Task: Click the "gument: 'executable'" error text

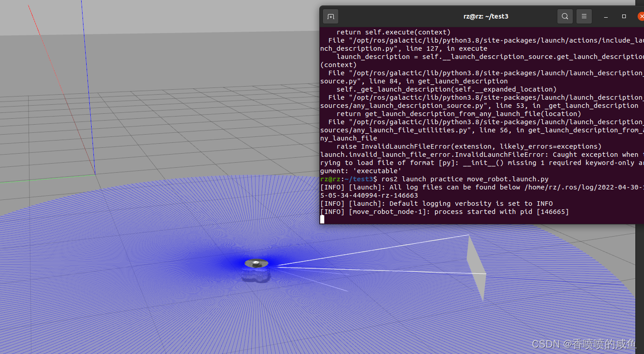Action: (361, 171)
